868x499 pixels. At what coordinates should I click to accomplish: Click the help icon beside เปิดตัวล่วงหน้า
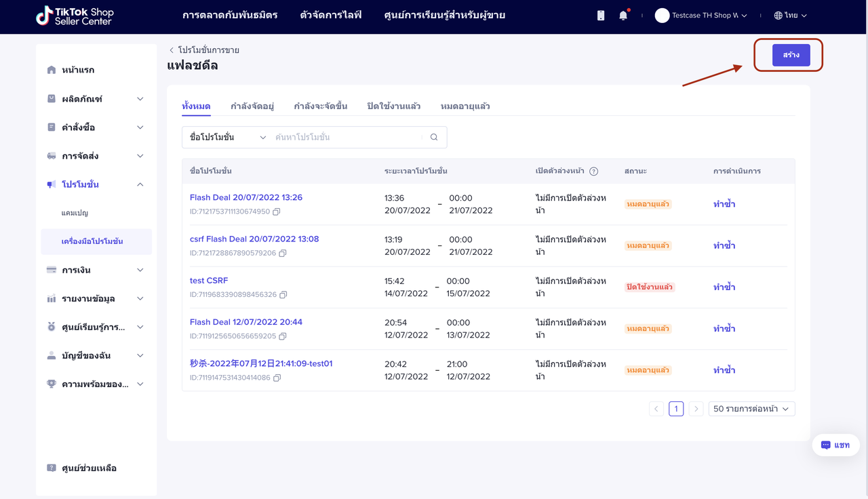[x=594, y=172]
